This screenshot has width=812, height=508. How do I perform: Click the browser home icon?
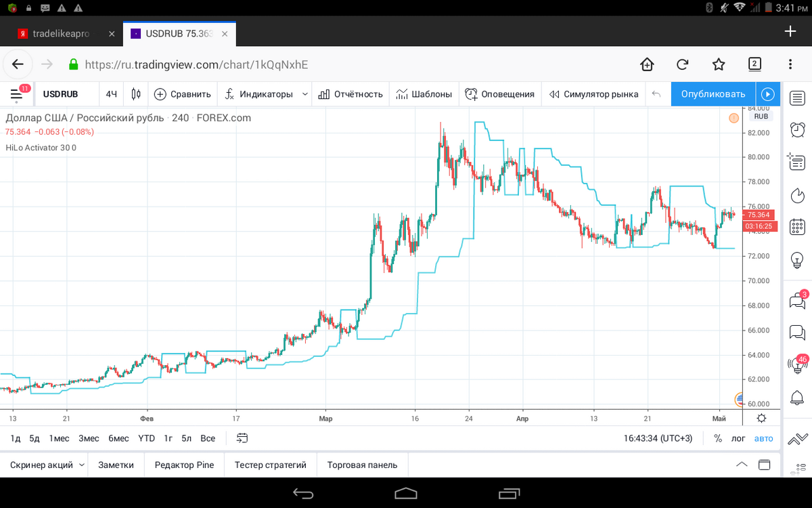(647, 64)
